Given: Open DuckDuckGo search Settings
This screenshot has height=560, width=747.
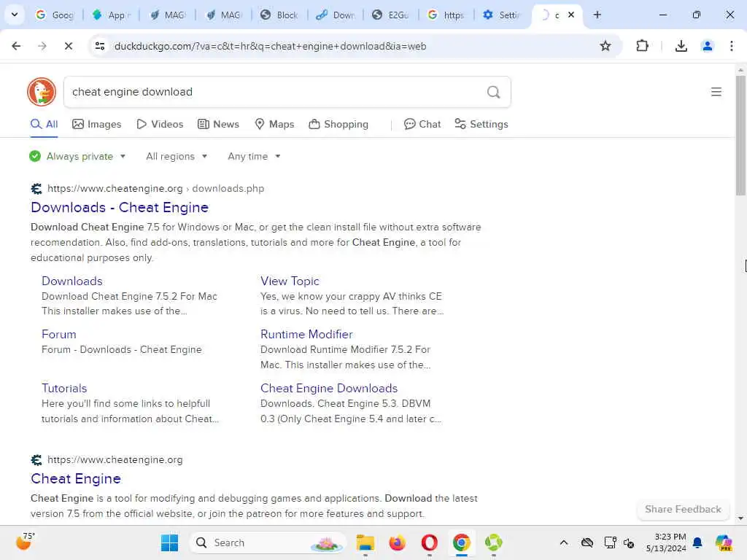Looking at the screenshot, I should 481,124.
